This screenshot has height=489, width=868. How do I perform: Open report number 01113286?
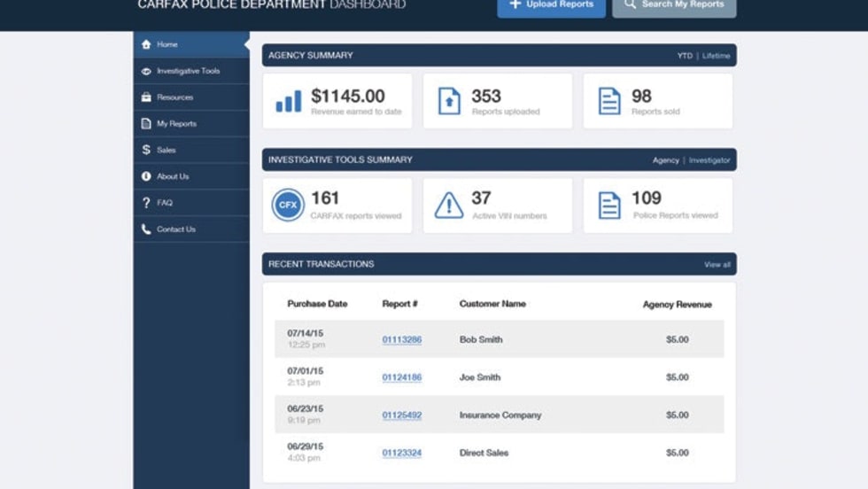coord(401,340)
